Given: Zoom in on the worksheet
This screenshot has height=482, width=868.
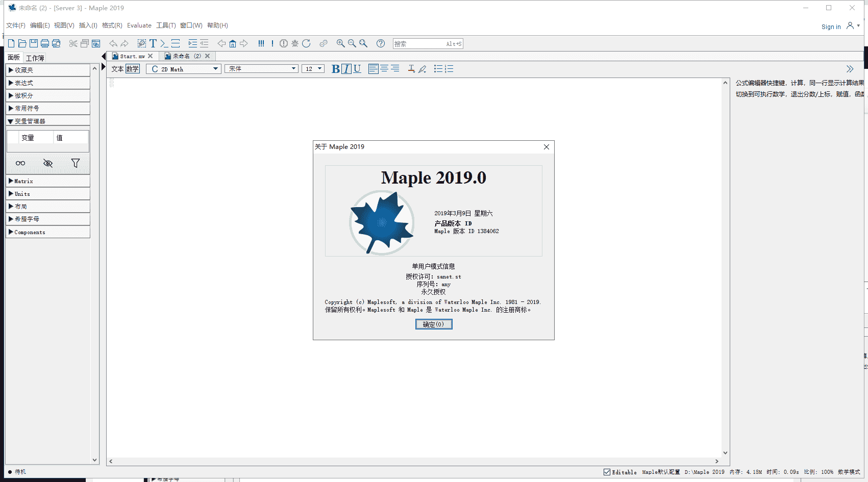Looking at the screenshot, I should (340, 43).
